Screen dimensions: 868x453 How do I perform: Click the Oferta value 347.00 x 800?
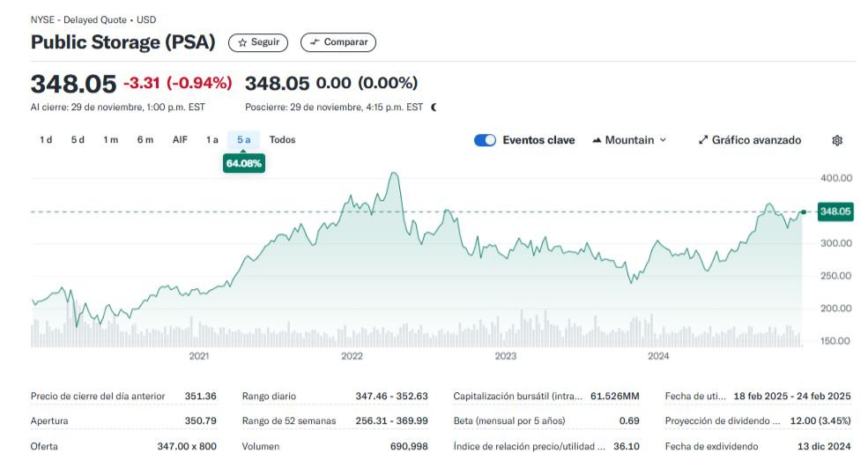187,446
